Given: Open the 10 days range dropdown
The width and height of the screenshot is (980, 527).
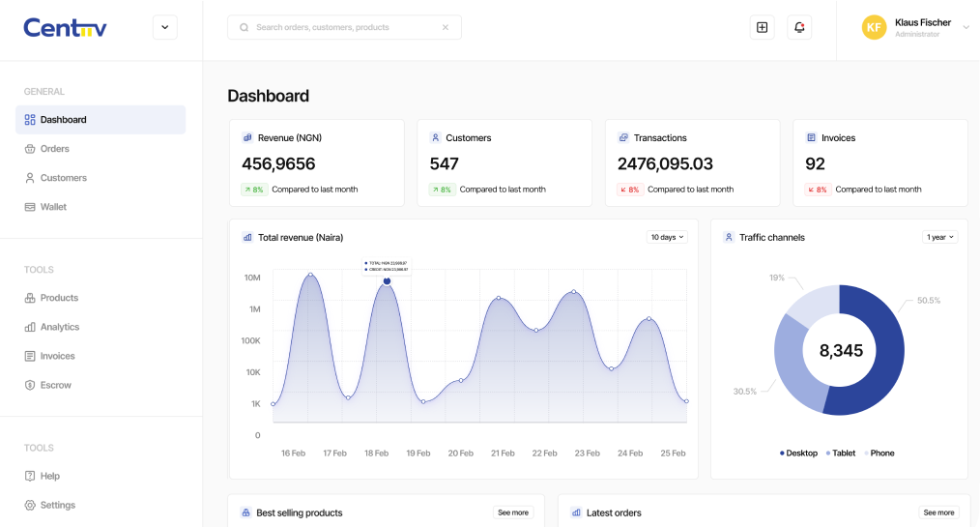Looking at the screenshot, I should pyautogui.click(x=666, y=237).
